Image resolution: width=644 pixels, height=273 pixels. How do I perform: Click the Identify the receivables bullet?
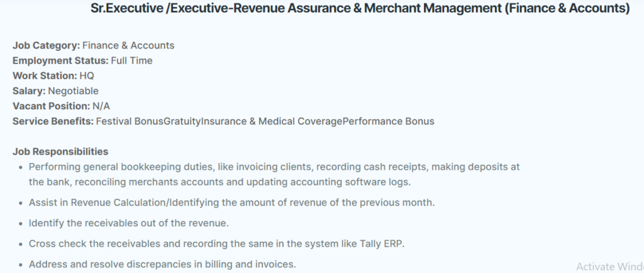point(128,223)
